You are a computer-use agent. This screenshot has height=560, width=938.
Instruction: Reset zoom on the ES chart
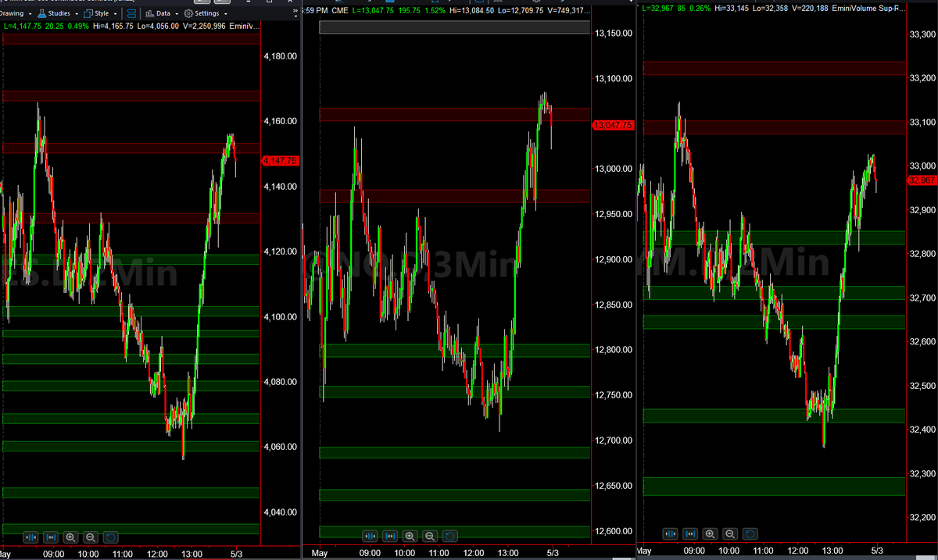tap(110, 537)
